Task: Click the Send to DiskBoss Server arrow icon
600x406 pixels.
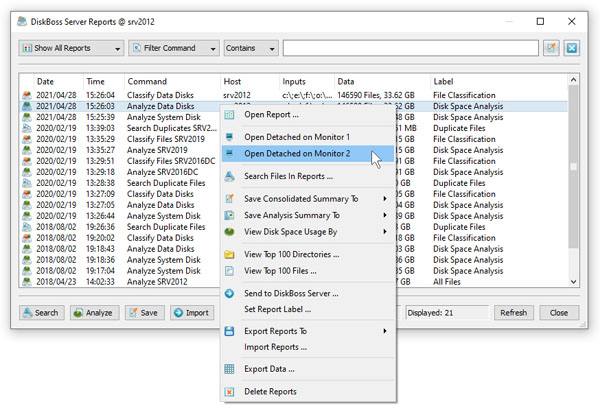Action: 229,293
